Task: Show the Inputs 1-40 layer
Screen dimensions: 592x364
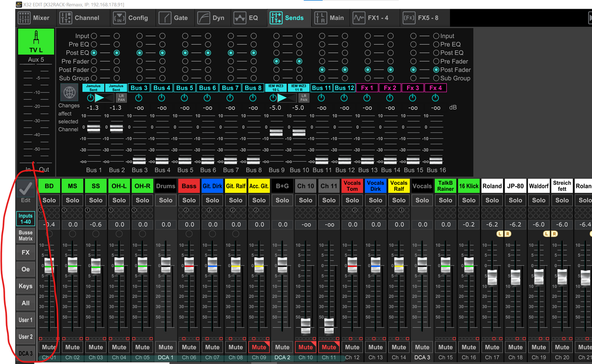Action: coord(26,219)
